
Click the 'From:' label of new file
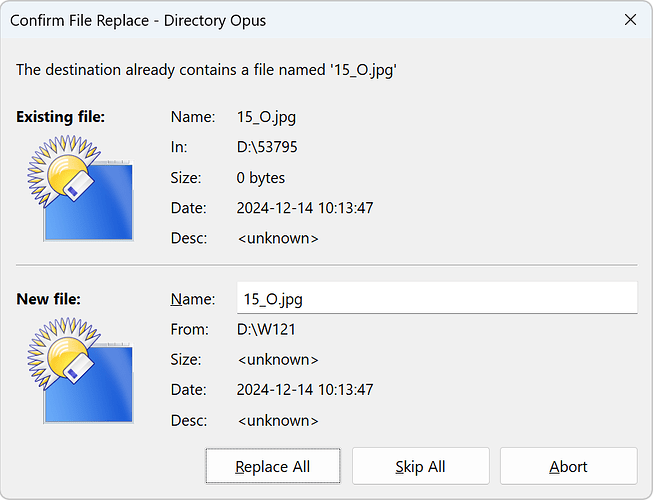[x=189, y=329]
